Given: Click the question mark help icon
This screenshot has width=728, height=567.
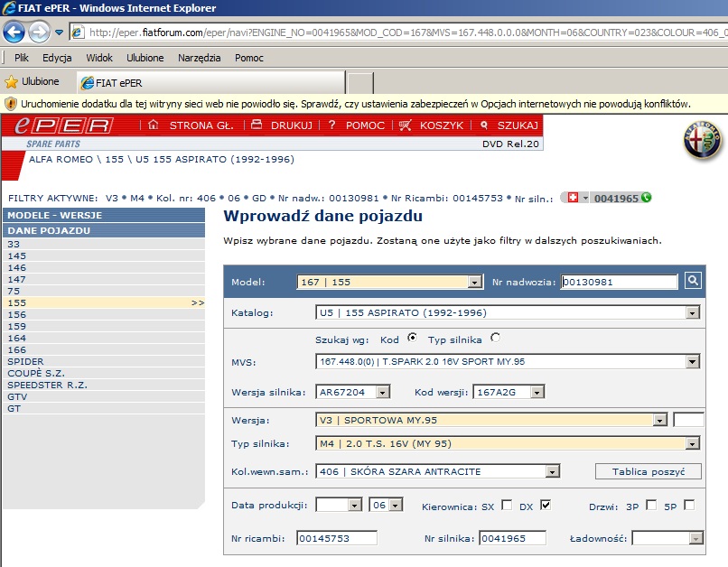Looking at the screenshot, I should pyautogui.click(x=332, y=125).
